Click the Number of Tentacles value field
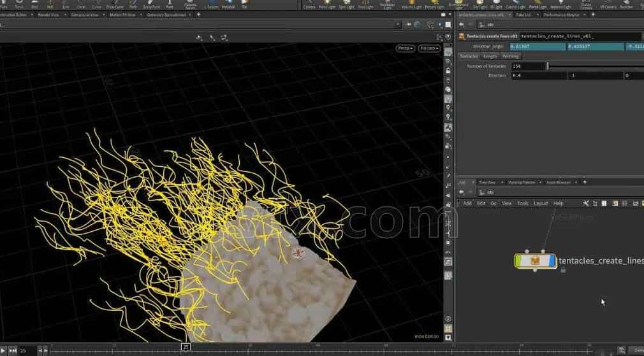 click(528, 66)
